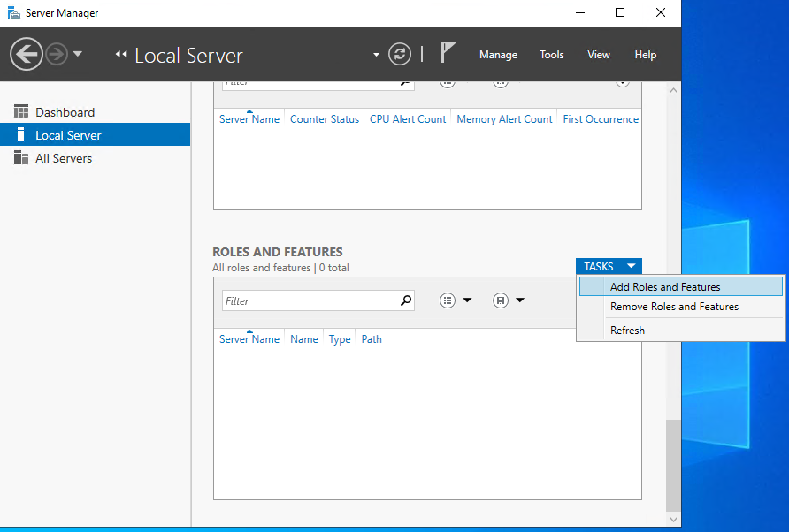Open the notifications flag icon
This screenshot has height=532, width=789.
[448, 54]
